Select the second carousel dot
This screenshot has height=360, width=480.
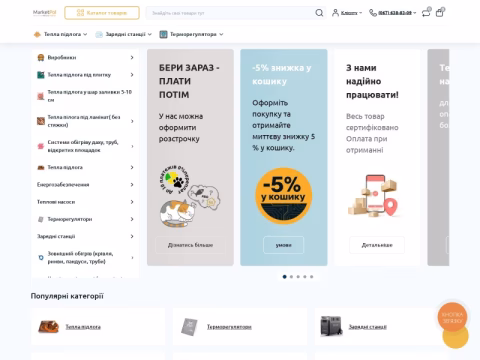point(291,277)
